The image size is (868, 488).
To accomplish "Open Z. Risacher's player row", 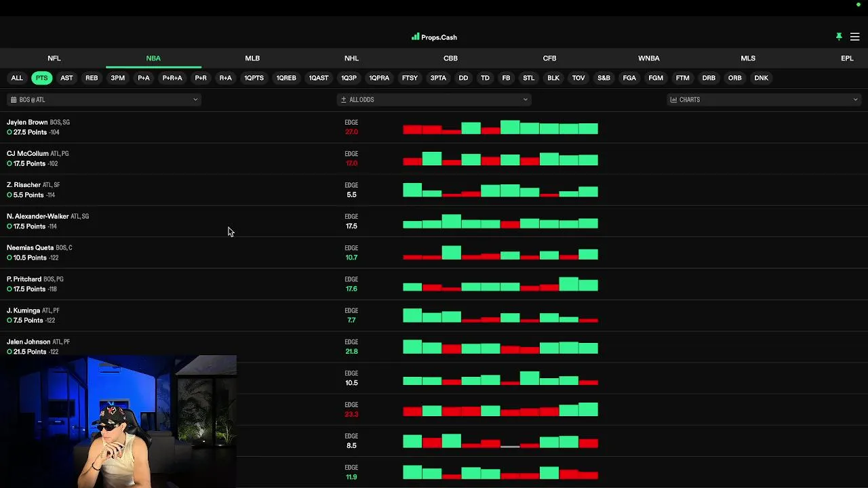I will click(x=434, y=190).
